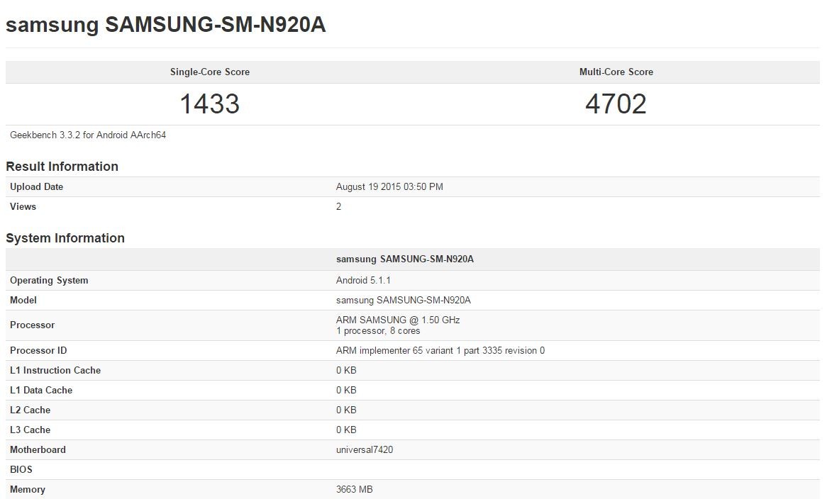Select the L2 Cache label
This screenshot has height=504, width=827.
(30, 410)
